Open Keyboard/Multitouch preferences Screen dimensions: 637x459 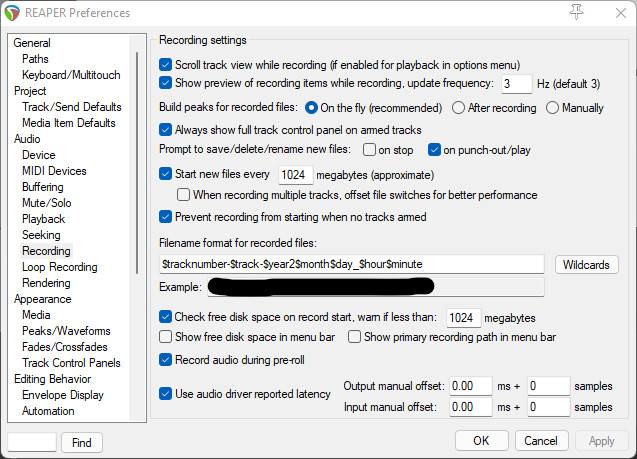[x=71, y=75]
